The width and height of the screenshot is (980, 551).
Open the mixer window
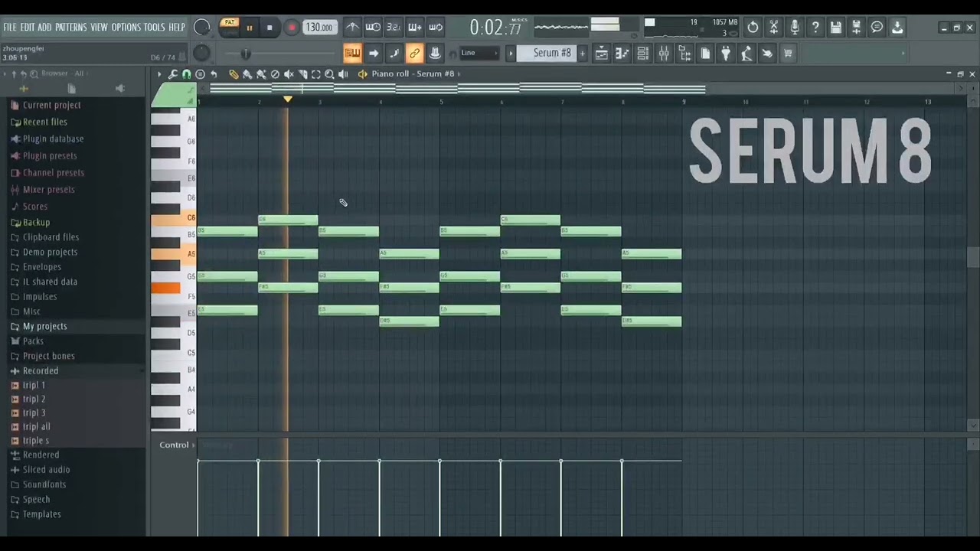(664, 53)
